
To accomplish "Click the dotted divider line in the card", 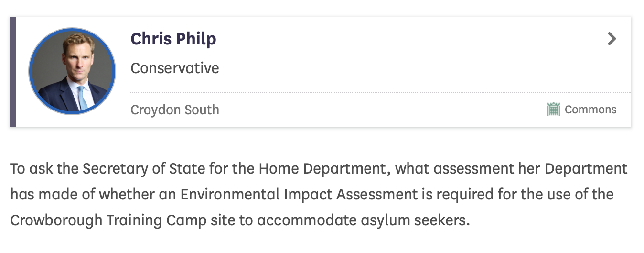I will click(380, 93).
